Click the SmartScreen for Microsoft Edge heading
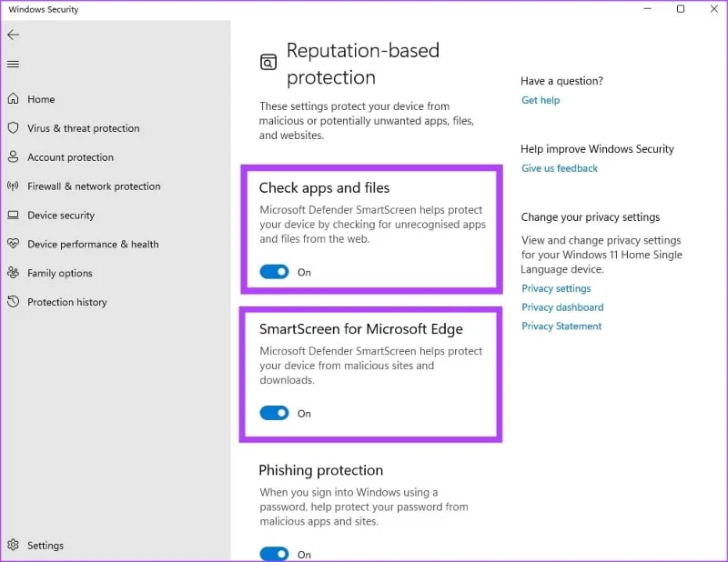Viewport: 728px width, 562px height. point(360,329)
